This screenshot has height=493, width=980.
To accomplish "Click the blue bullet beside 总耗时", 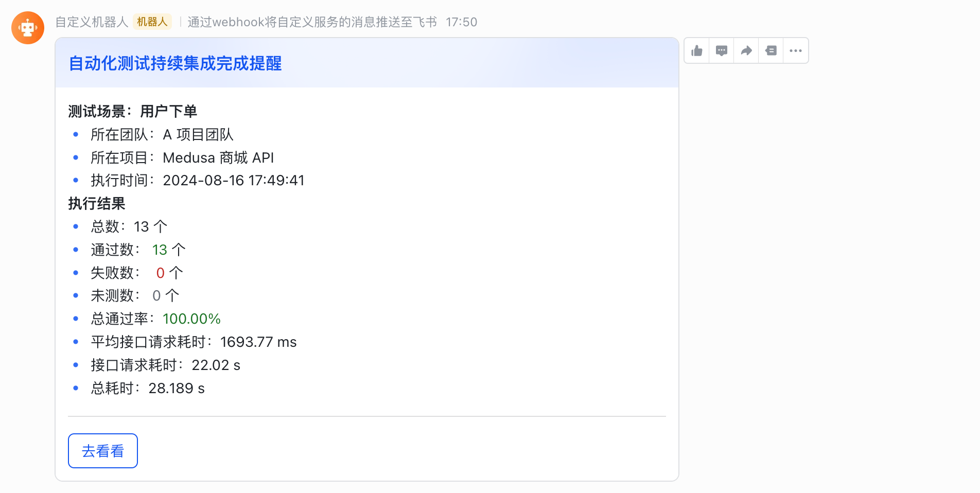I will (x=76, y=388).
